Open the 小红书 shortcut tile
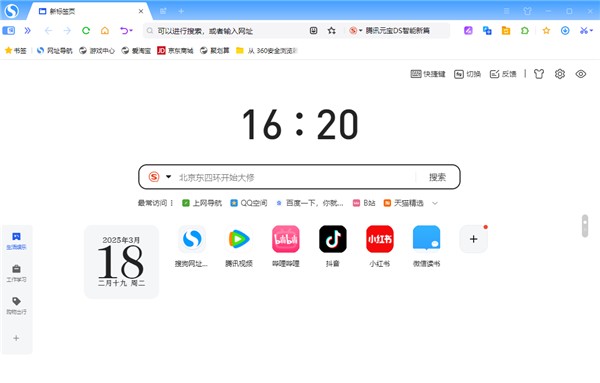The height and width of the screenshot is (383, 600). (380, 246)
